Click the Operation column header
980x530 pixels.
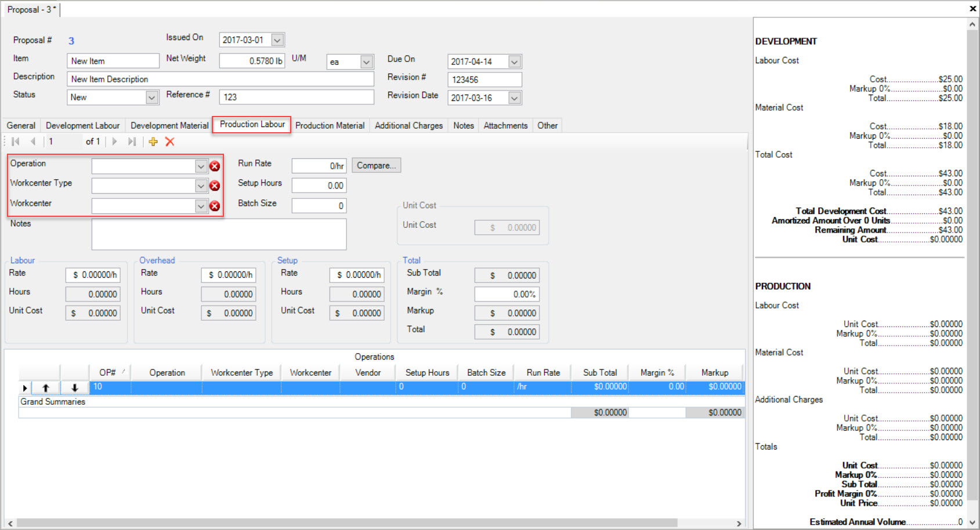click(x=167, y=372)
